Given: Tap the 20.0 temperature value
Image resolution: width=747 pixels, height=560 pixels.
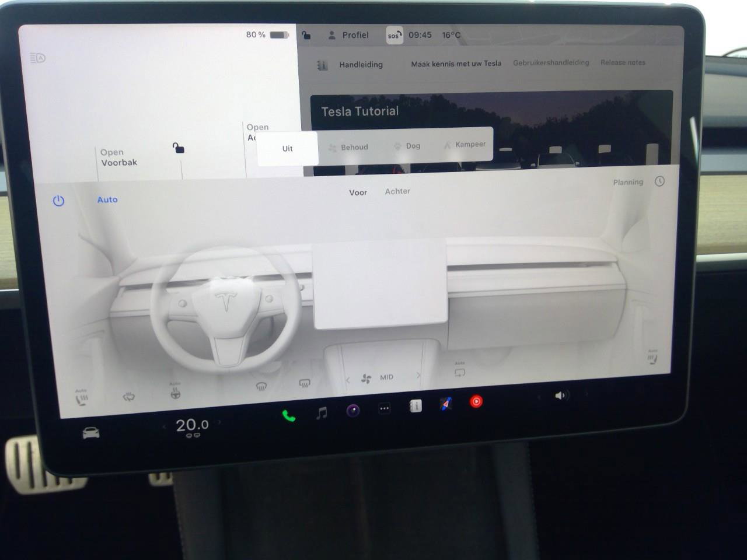Looking at the screenshot, I should point(192,425).
